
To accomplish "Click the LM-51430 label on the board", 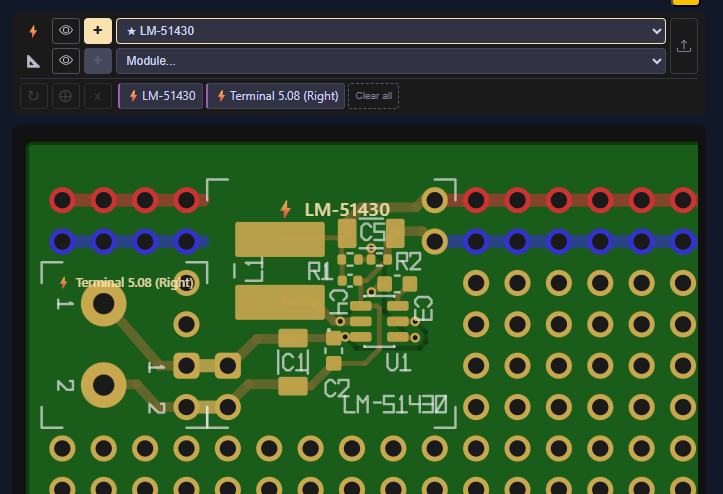I will pos(346,210).
